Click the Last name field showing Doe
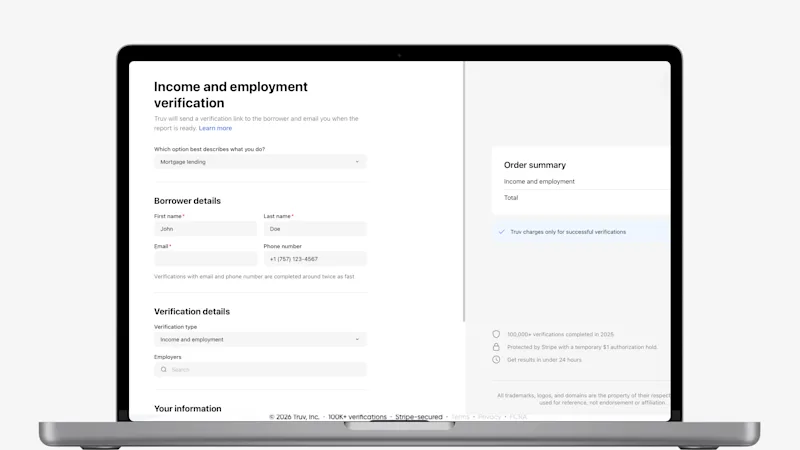The height and width of the screenshot is (450, 800). [x=315, y=229]
